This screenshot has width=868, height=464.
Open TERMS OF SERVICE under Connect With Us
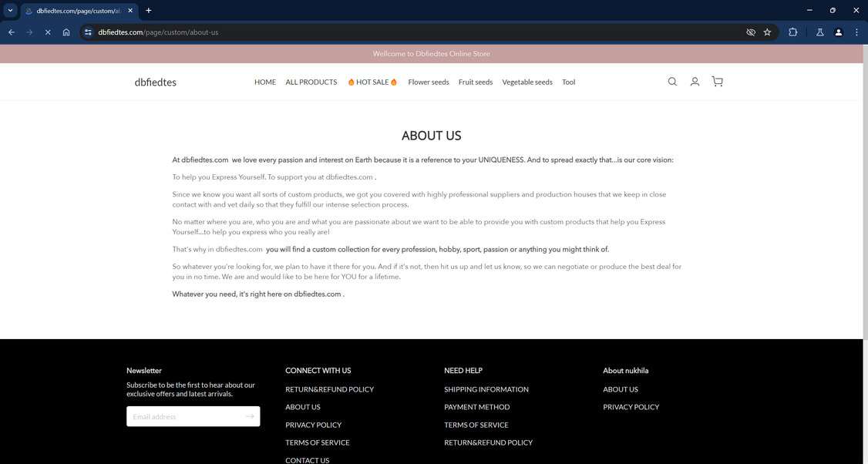coord(317,442)
